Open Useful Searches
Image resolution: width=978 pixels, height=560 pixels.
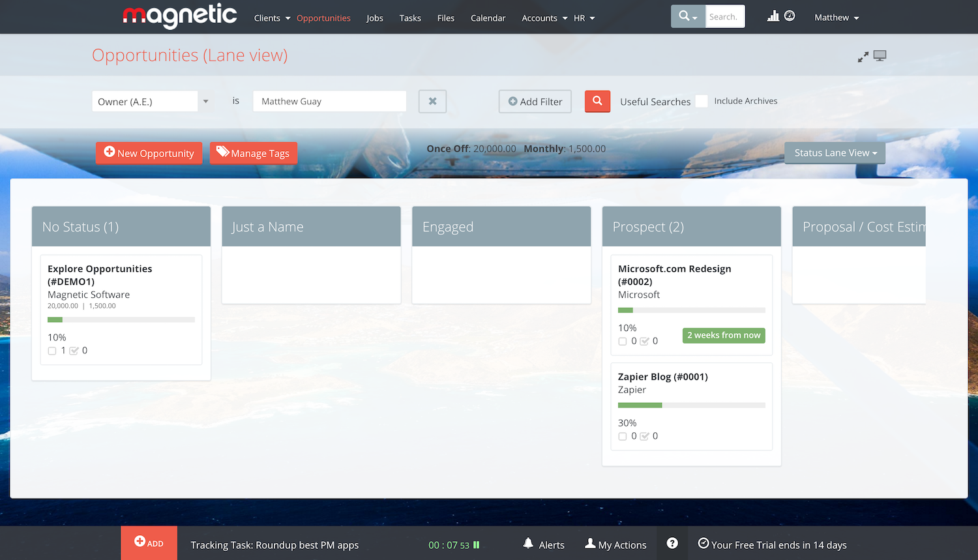click(x=655, y=102)
